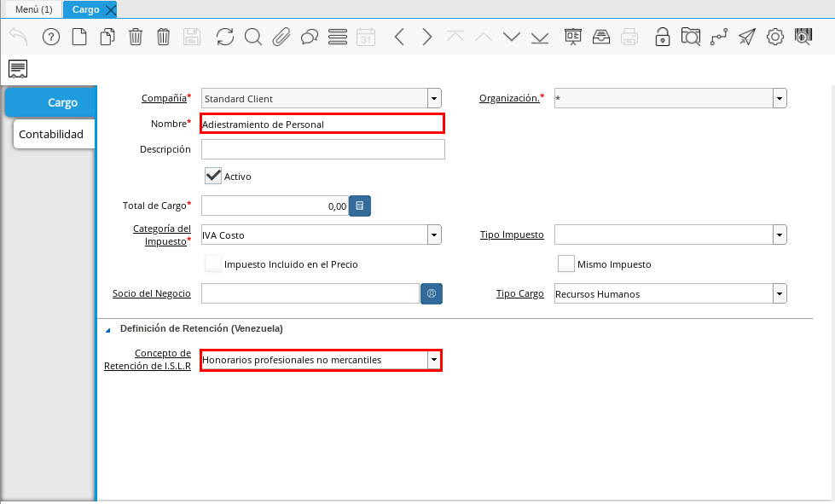Open the Organización dropdown arrow
This screenshot has width=835, height=504.
780,98
